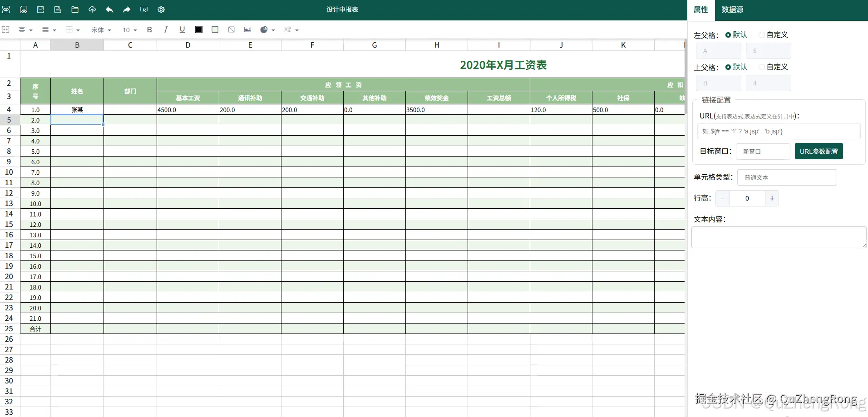Switch to the 属性 tab
This screenshot has width=868, height=417.
point(701,10)
